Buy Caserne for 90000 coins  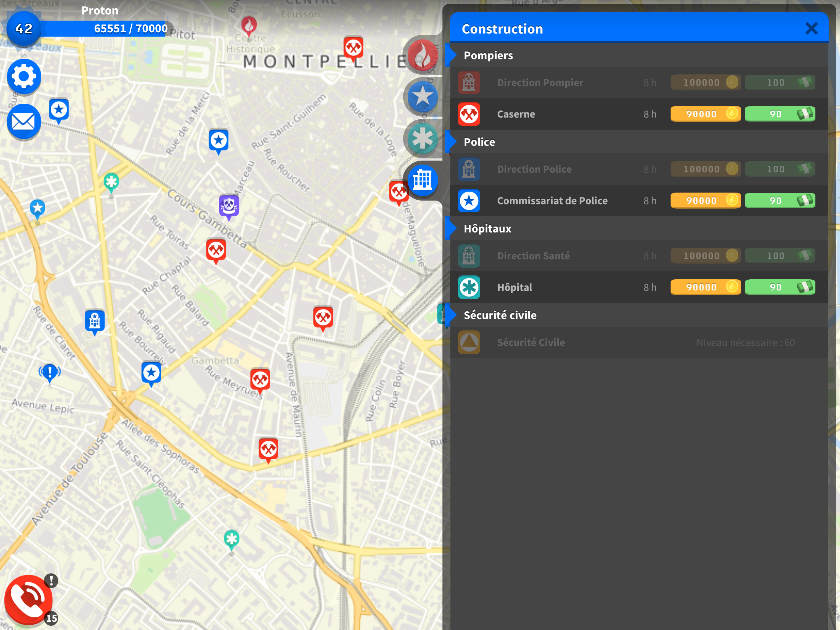coord(706,114)
